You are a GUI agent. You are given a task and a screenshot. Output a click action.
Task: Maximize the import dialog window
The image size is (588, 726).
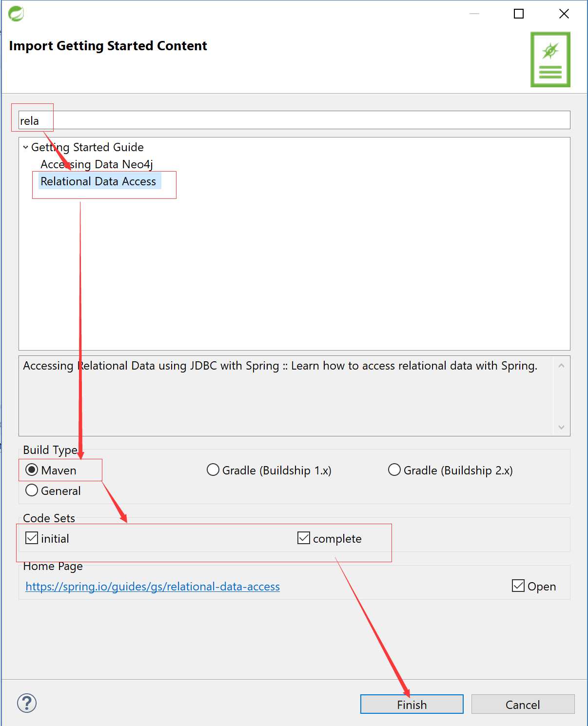click(519, 14)
